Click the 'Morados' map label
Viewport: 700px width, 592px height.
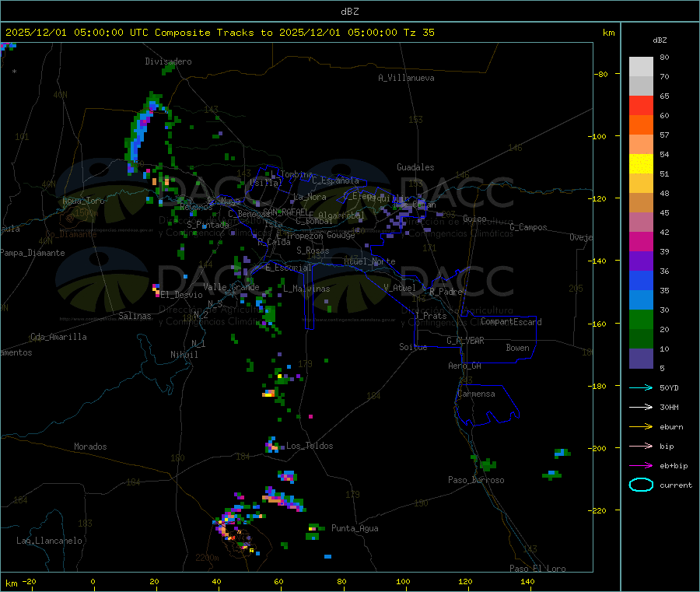91,447
